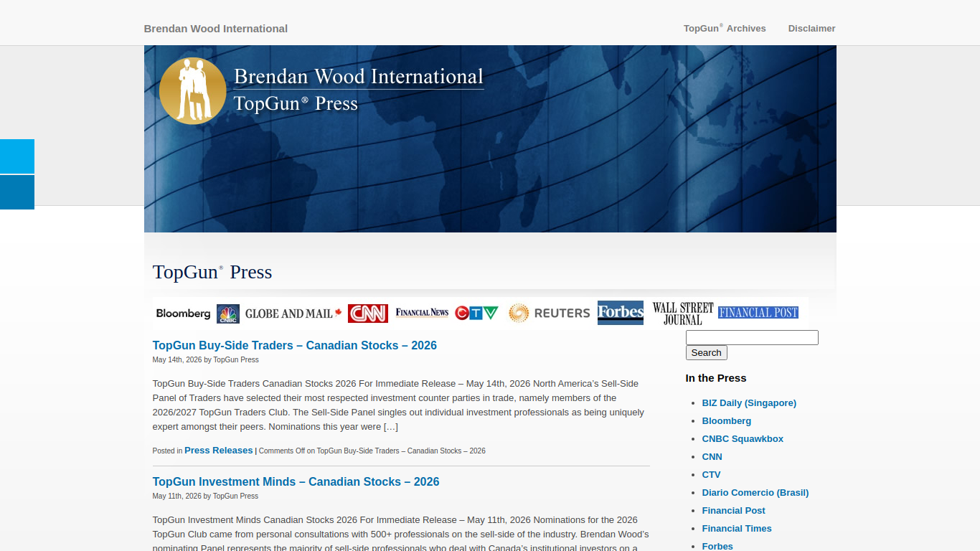Click the light blue social share button
980x551 pixels.
[x=17, y=156]
